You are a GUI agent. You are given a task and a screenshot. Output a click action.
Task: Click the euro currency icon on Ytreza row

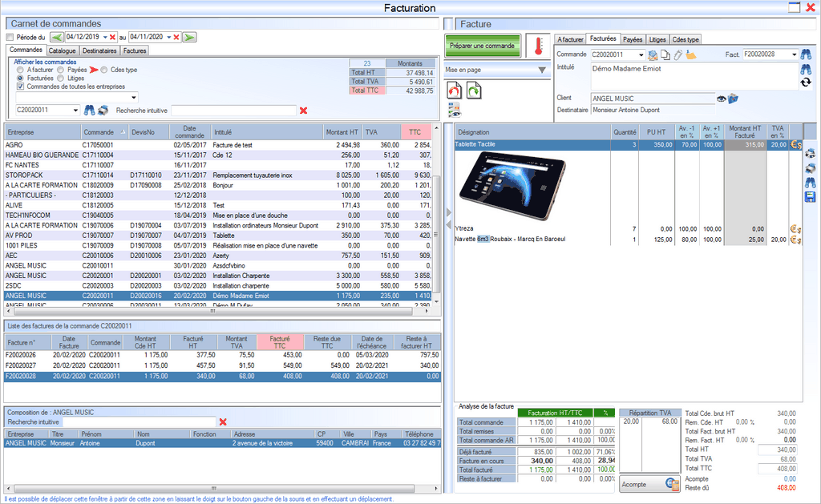(x=796, y=228)
